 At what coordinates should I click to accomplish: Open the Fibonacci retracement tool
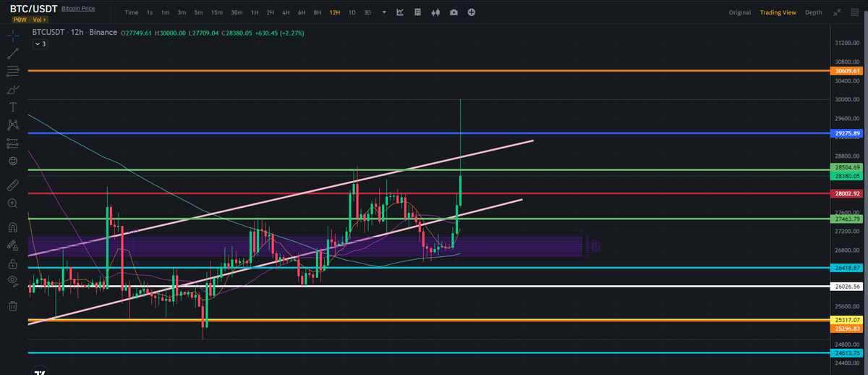click(12, 71)
